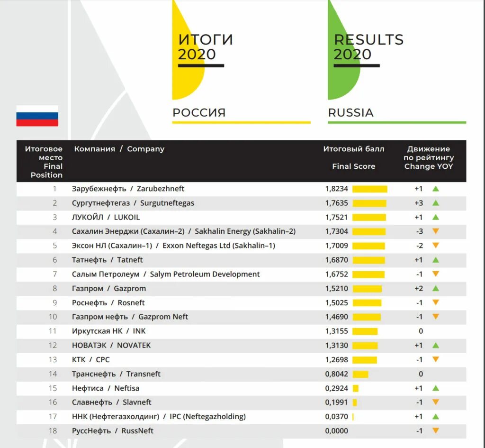Click company name Exxon Neftegas Ltd (Sakhalin-1)
This screenshot has width=485, height=448.
tap(219, 246)
